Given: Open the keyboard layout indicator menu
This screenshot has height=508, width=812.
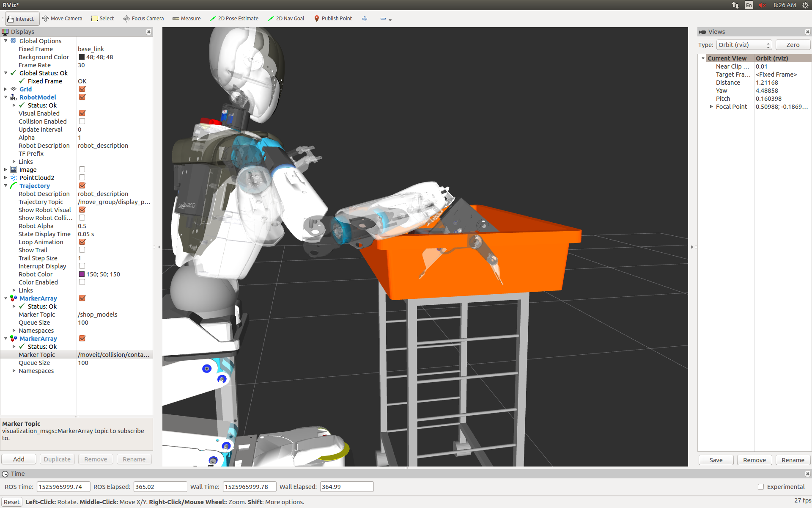Looking at the screenshot, I should 749,5.
